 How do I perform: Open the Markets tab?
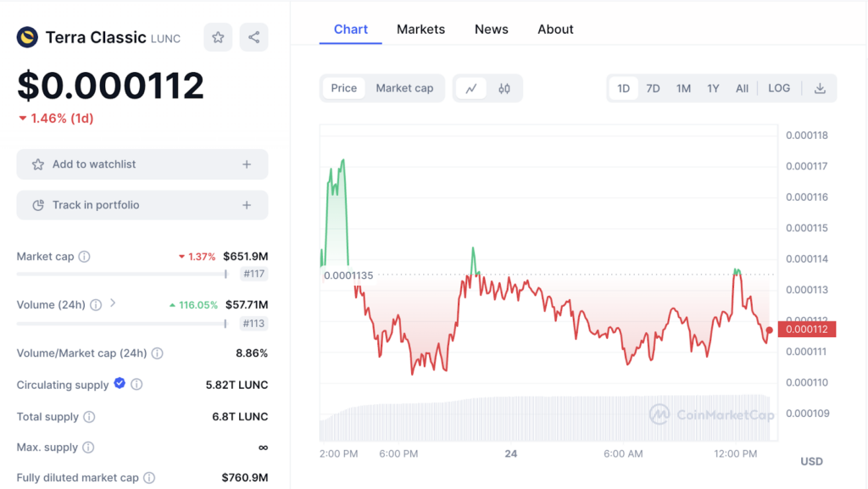pos(420,29)
